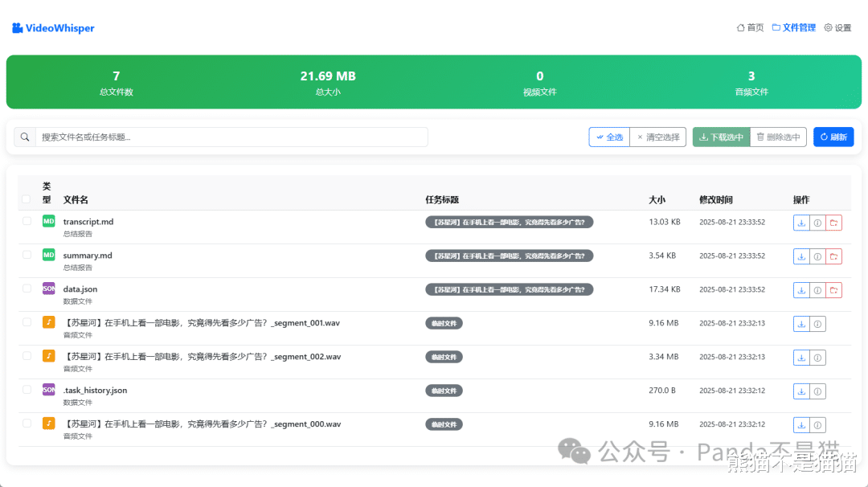Open the 设置 settings page
This screenshot has height=487, width=868.
pyautogui.click(x=837, y=27)
